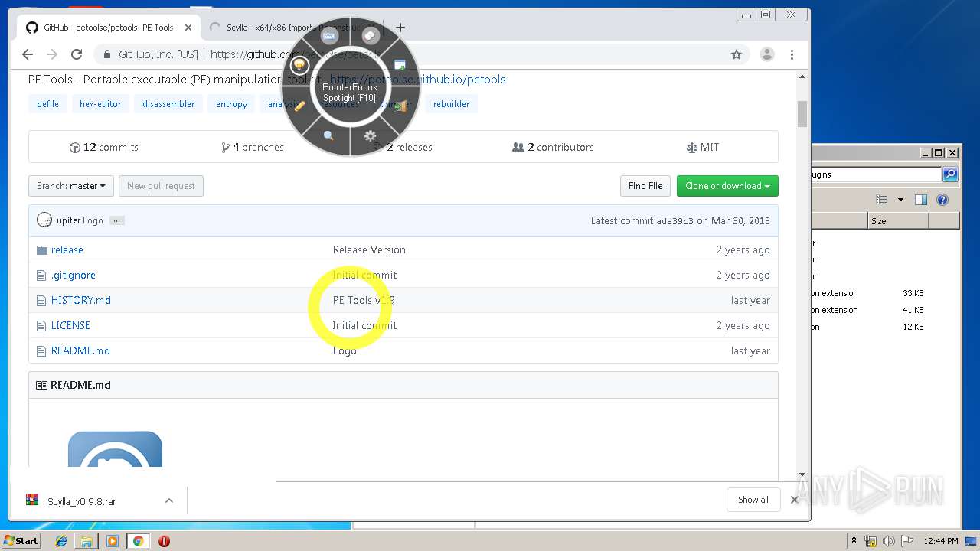
Task: Open the entropy topic tag
Action: coord(231,104)
